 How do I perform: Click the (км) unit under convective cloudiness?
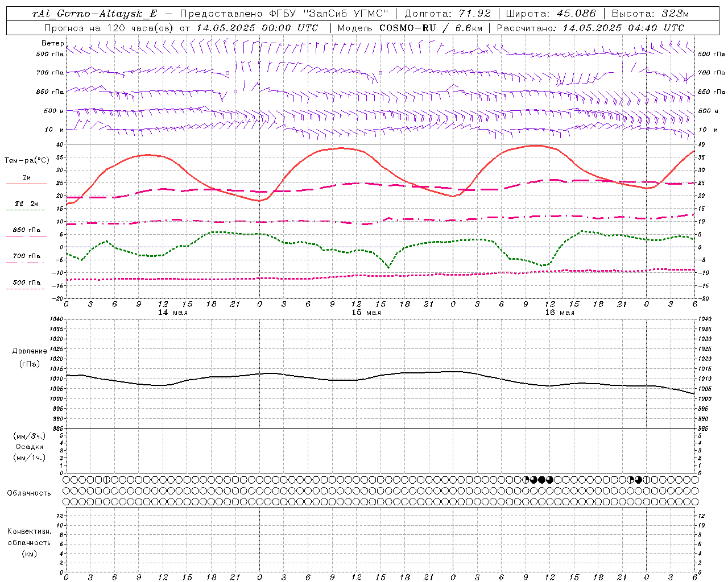pos(29,554)
